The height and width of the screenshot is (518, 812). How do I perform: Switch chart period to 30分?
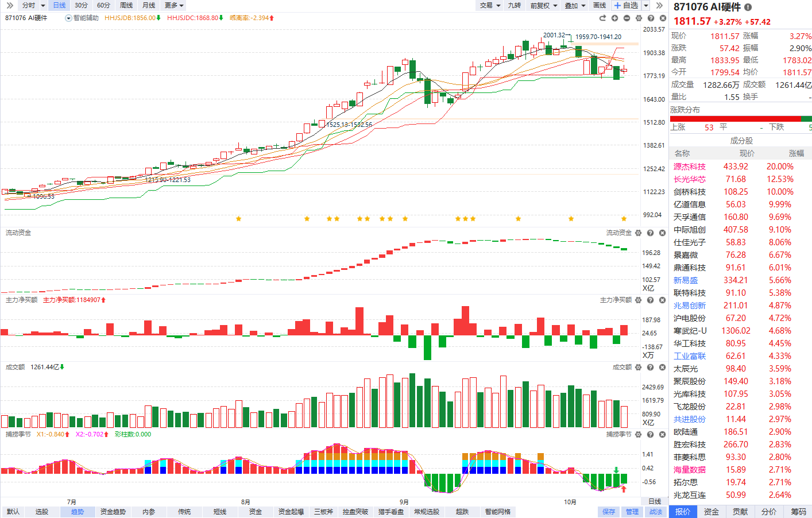click(81, 5)
